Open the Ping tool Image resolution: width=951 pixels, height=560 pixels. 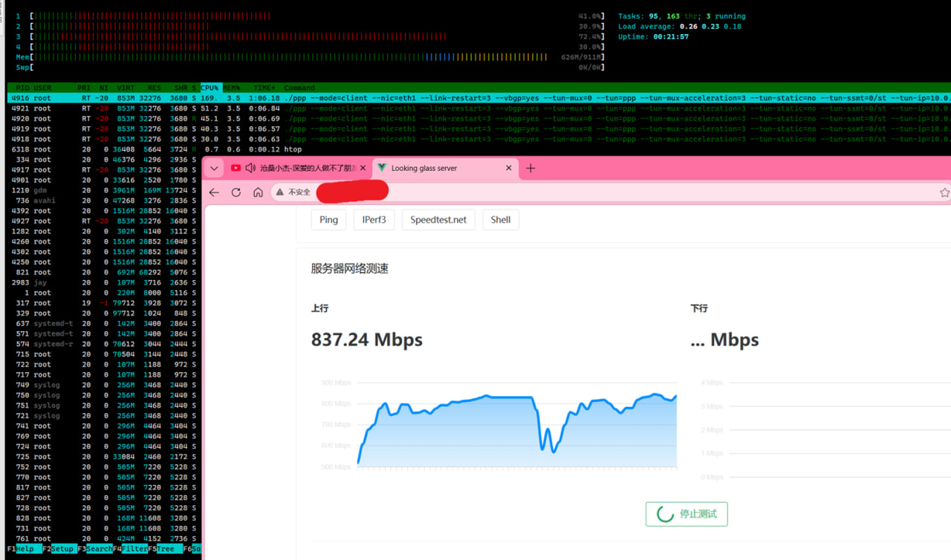pos(328,220)
